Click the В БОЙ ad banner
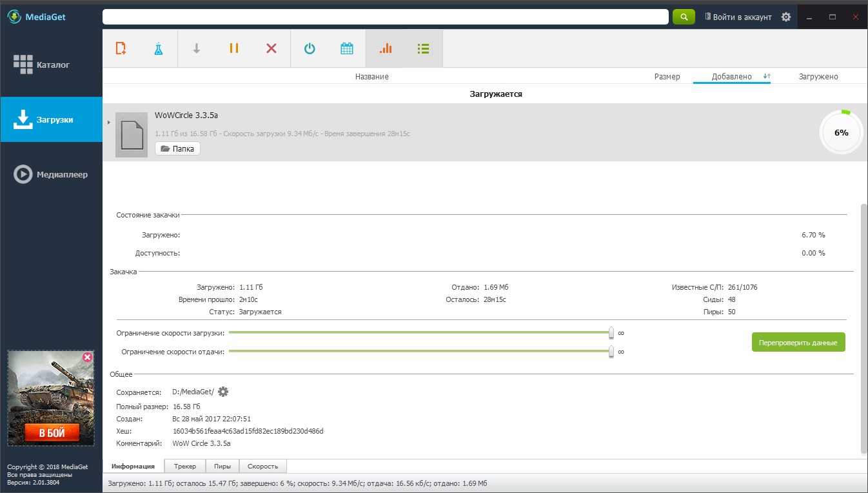 click(52, 433)
